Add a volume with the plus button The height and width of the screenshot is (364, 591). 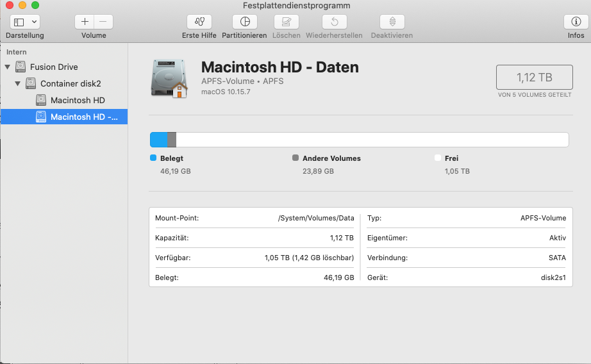click(x=85, y=22)
